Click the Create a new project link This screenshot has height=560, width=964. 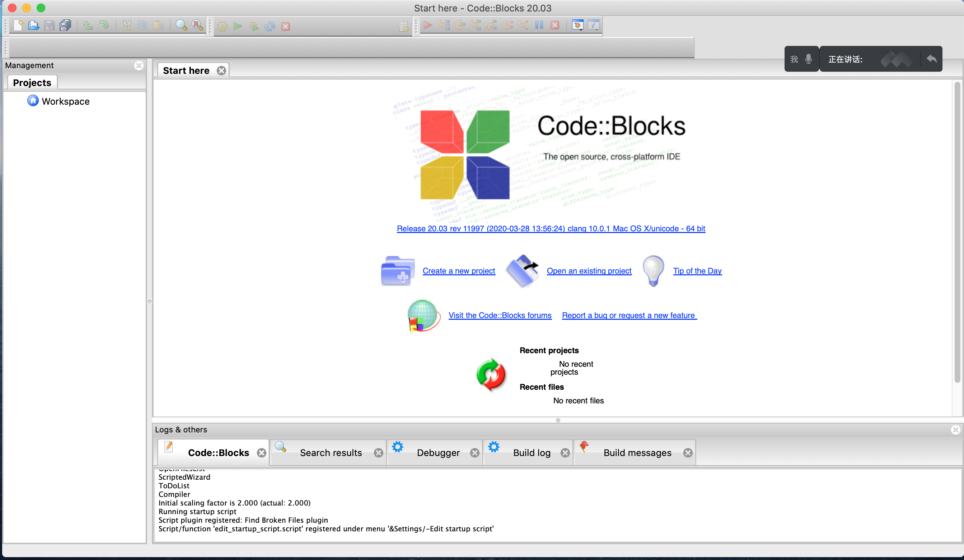[458, 271]
